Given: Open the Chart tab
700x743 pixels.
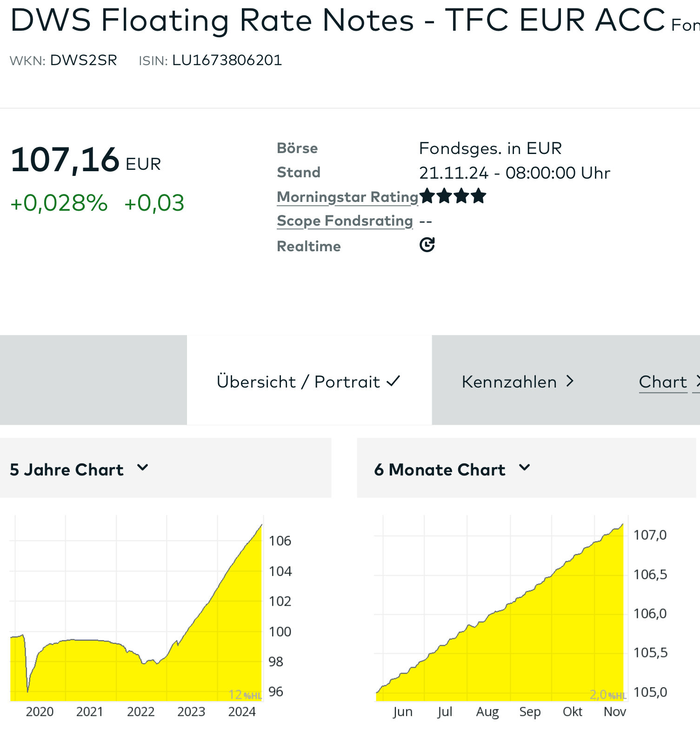Looking at the screenshot, I should 663,382.
